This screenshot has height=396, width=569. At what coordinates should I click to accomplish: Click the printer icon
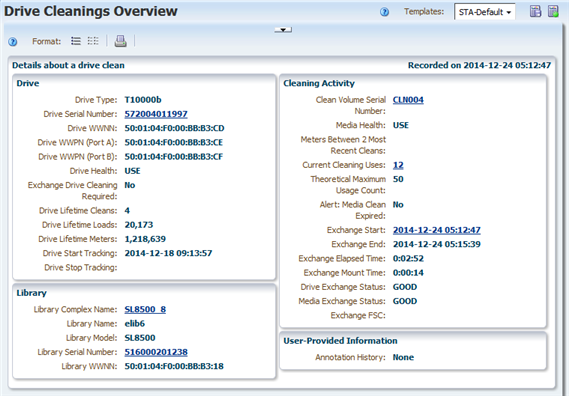pyautogui.click(x=120, y=41)
